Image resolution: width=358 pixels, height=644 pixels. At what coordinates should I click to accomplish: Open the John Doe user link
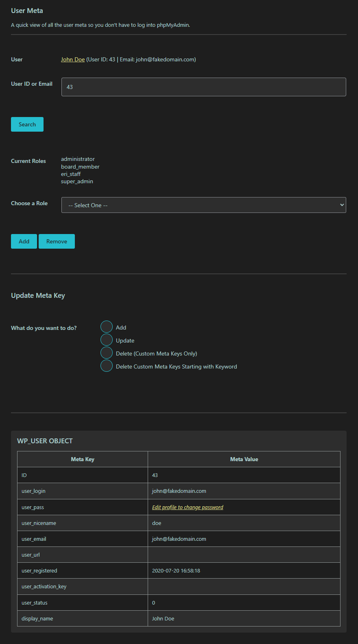[73, 59]
